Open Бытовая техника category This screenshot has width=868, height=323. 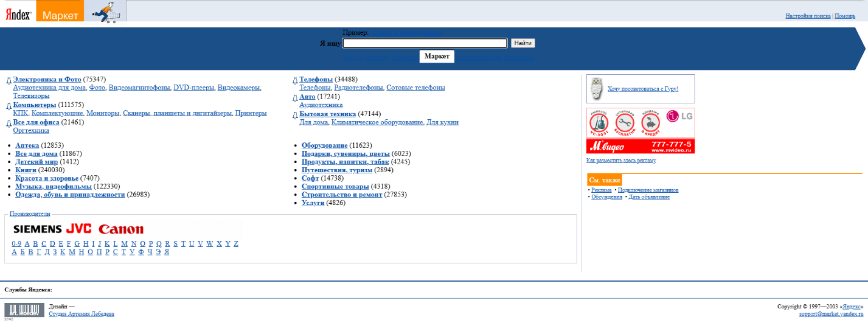(x=328, y=114)
